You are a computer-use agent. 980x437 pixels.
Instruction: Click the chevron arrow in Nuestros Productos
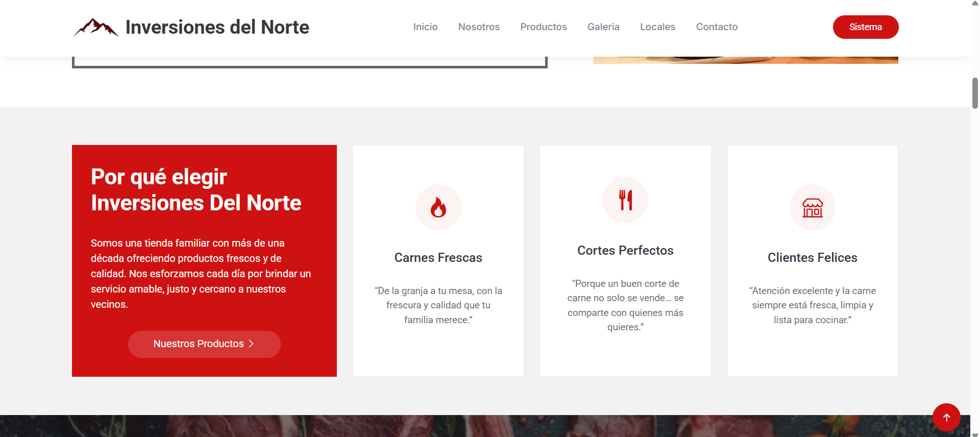pos(251,344)
